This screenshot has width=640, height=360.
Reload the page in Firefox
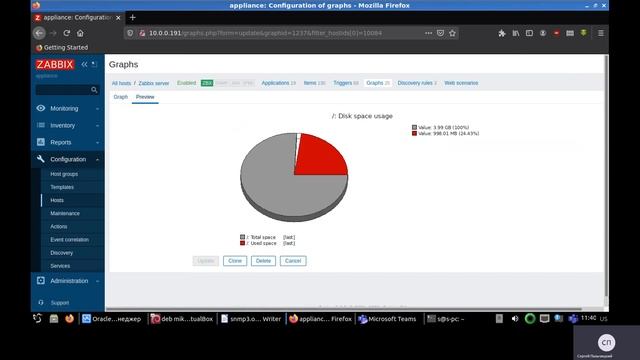[67, 33]
